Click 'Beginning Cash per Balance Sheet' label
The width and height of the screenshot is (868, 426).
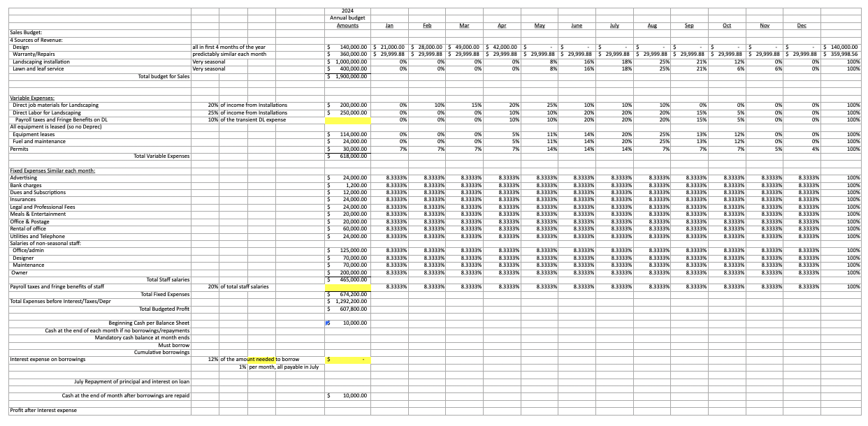pyautogui.click(x=149, y=323)
